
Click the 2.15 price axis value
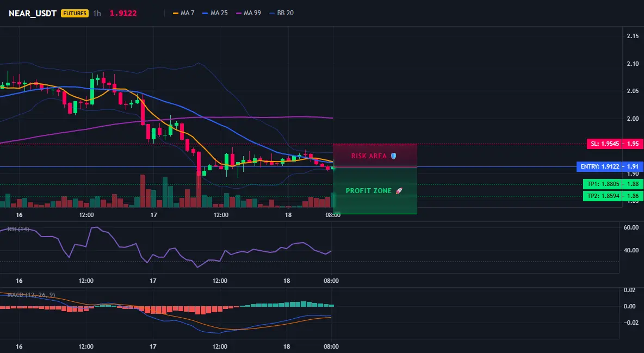(633, 36)
